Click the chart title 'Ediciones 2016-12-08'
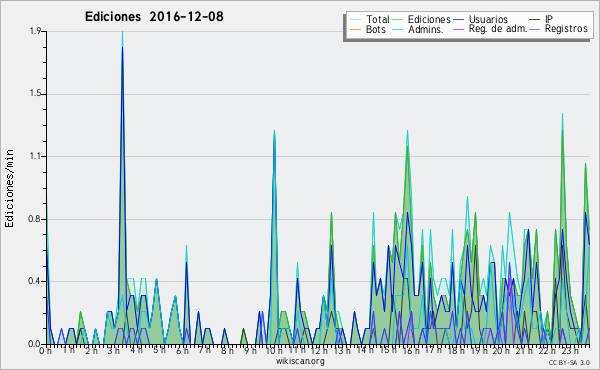 click(x=154, y=17)
